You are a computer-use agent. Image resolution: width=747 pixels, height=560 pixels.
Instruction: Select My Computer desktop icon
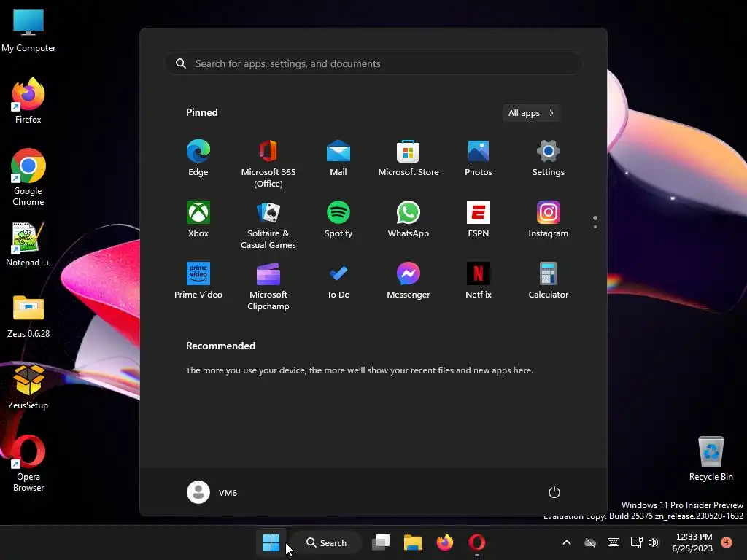[28, 31]
